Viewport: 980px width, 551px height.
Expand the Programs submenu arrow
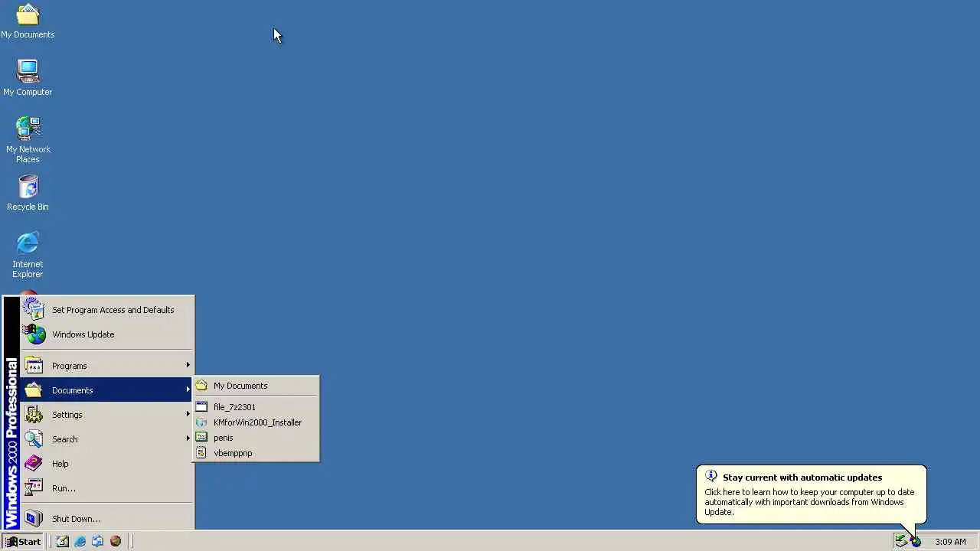click(x=188, y=366)
